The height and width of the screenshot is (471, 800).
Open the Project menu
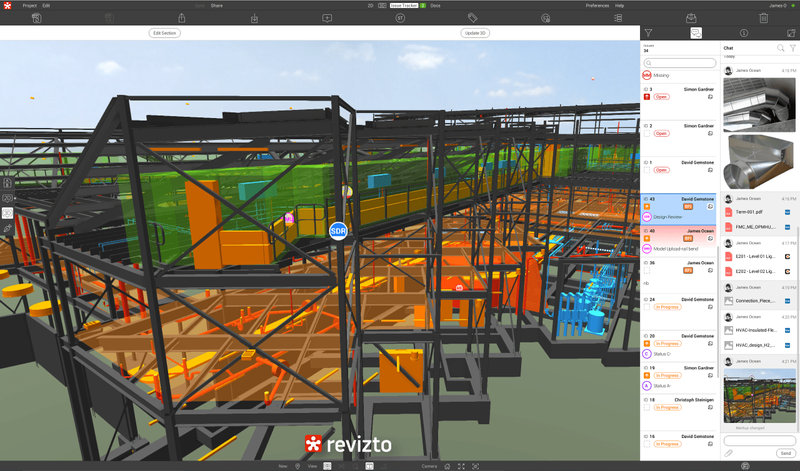(29, 5)
